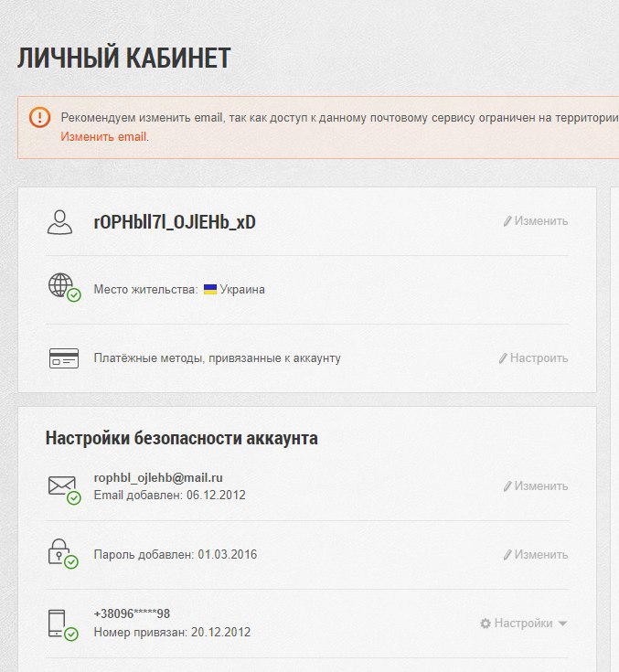
Task: Open the Настройки label for the phone number
Action: [523, 624]
